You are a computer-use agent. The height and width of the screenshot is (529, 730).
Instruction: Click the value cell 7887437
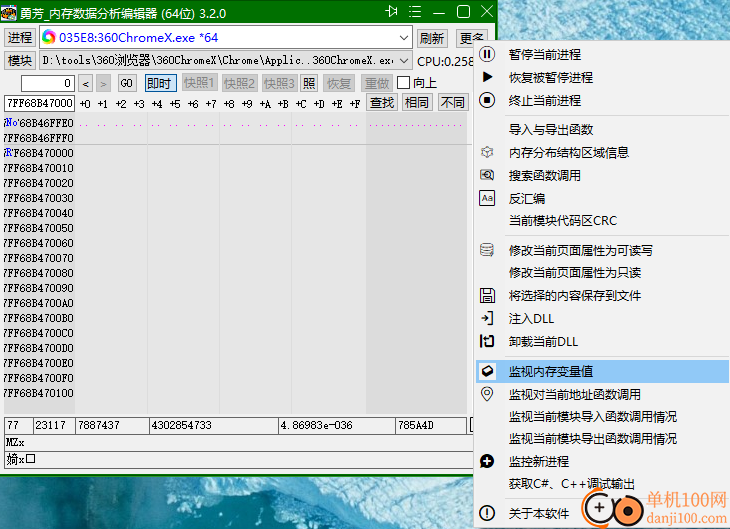pyautogui.click(x=112, y=426)
